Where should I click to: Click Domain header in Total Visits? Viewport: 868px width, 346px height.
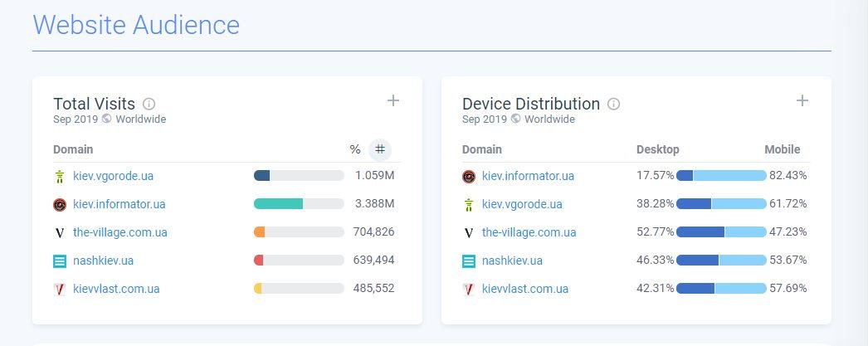tap(73, 149)
